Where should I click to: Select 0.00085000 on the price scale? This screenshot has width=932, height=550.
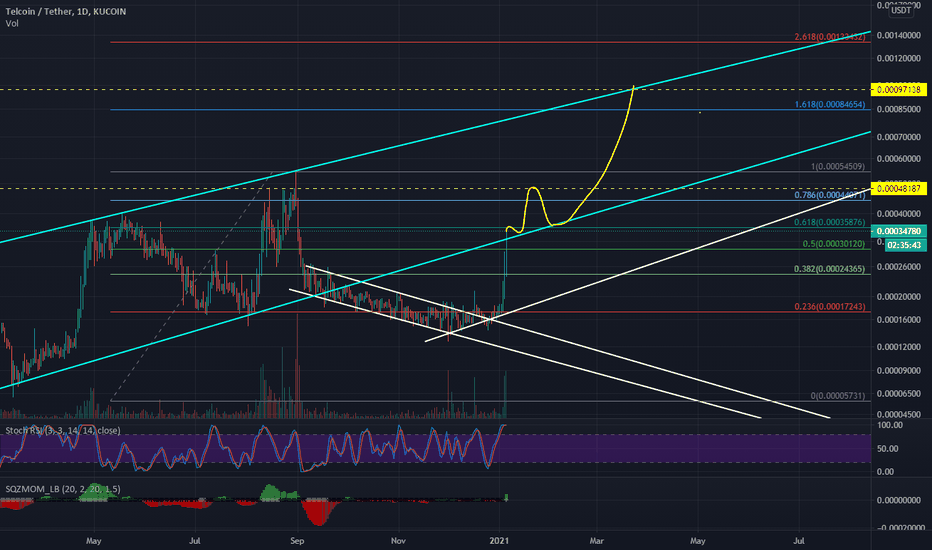coord(899,109)
